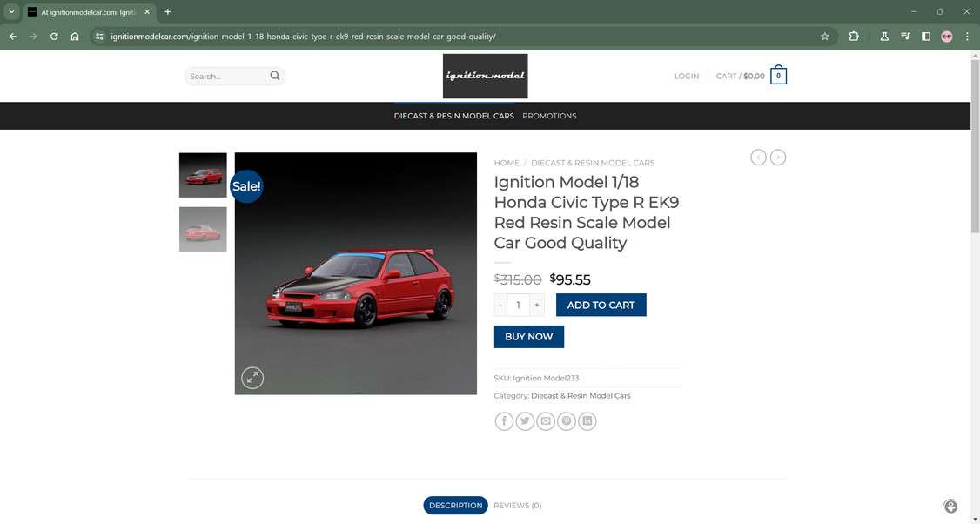980x524 pixels.
Task: Decrease quantity with the minus stepper
Action: 500,305
